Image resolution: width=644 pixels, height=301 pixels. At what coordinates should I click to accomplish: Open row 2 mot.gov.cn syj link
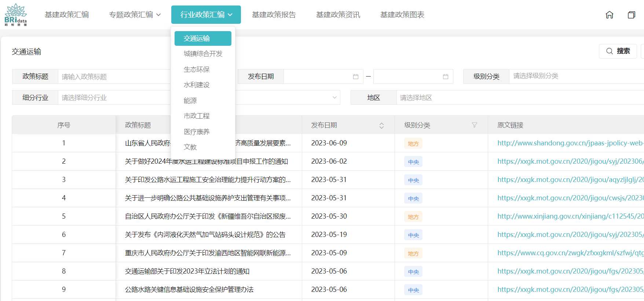(x=571, y=161)
